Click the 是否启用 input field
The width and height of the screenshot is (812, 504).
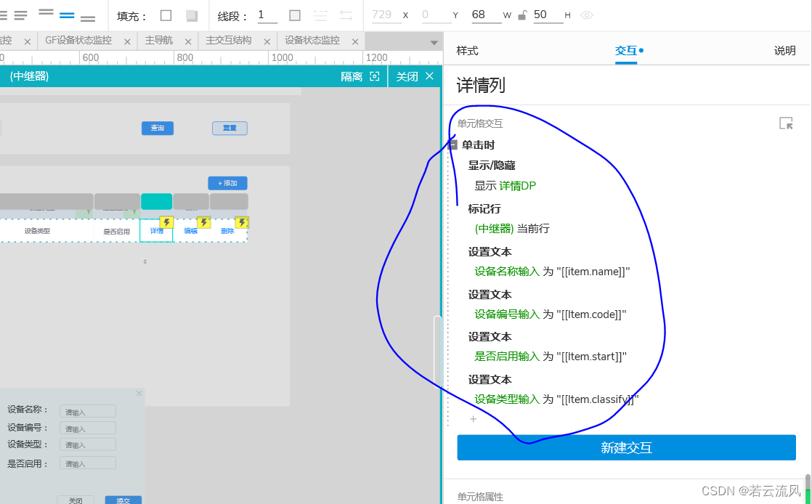pyautogui.click(x=87, y=463)
